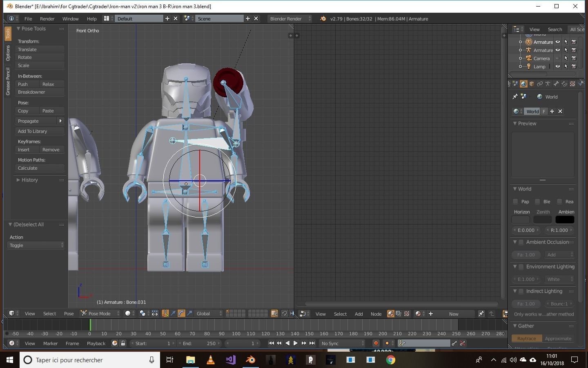Click the 3D manipulator toggle icon

click(x=165, y=314)
